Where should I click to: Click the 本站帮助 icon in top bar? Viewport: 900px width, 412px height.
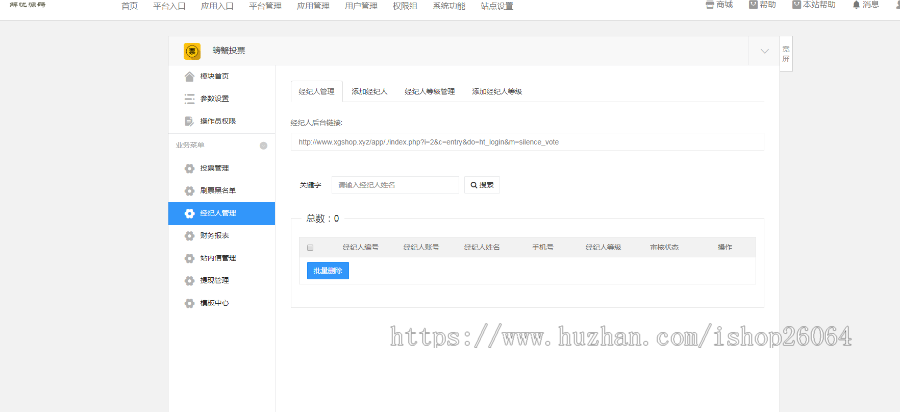(x=797, y=5)
